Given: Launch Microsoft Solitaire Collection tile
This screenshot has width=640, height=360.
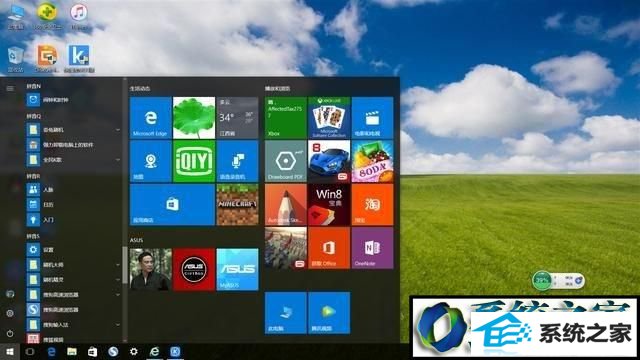Looking at the screenshot, I should (x=329, y=118).
